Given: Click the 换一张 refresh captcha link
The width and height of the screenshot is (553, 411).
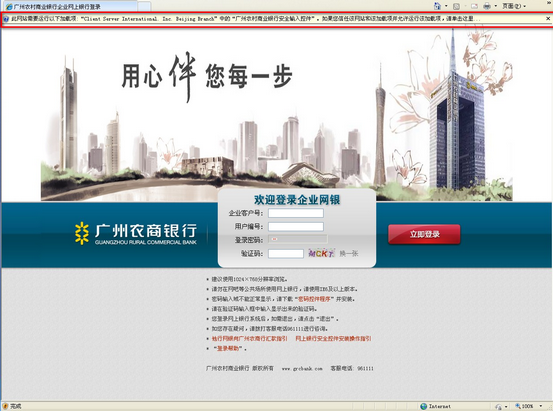Looking at the screenshot, I should [349, 253].
